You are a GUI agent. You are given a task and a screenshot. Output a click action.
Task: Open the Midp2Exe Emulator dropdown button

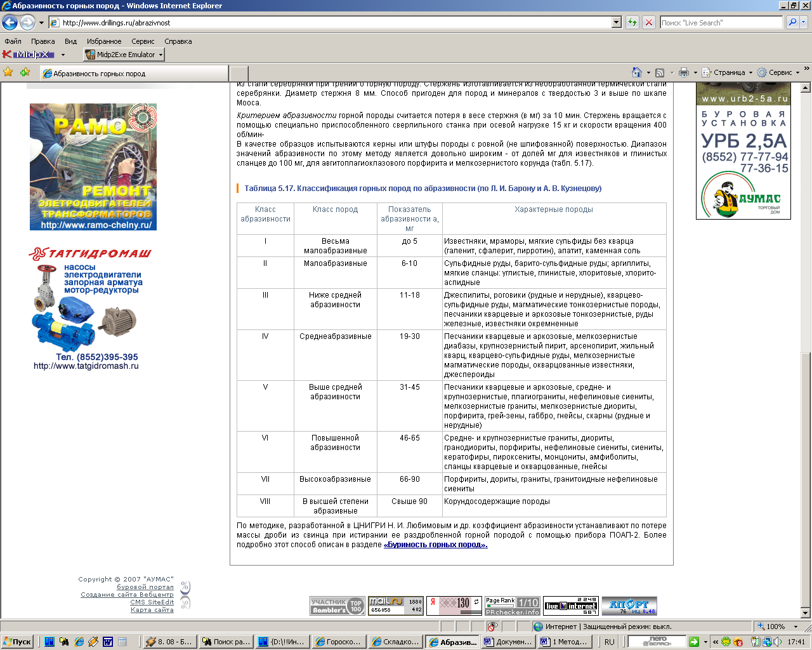[x=124, y=55]
